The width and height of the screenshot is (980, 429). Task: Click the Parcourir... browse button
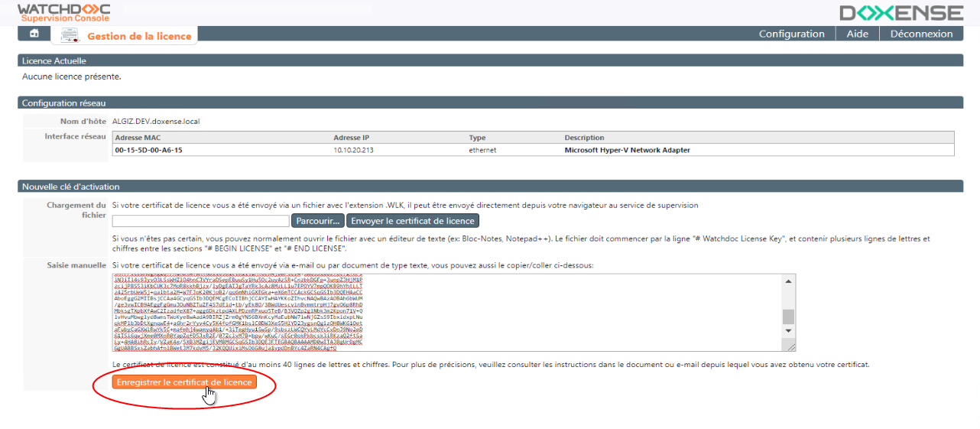pos(317,221)
